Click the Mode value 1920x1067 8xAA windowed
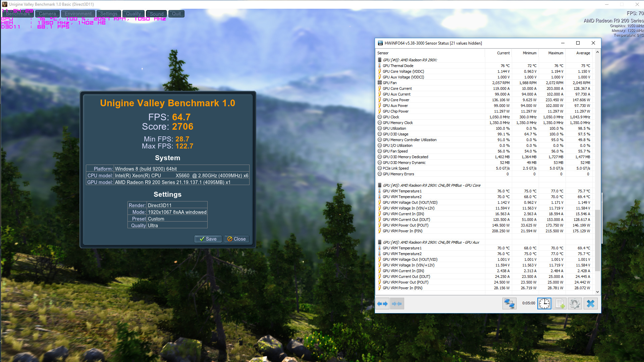644x362 pixels. tap(177, 212)
